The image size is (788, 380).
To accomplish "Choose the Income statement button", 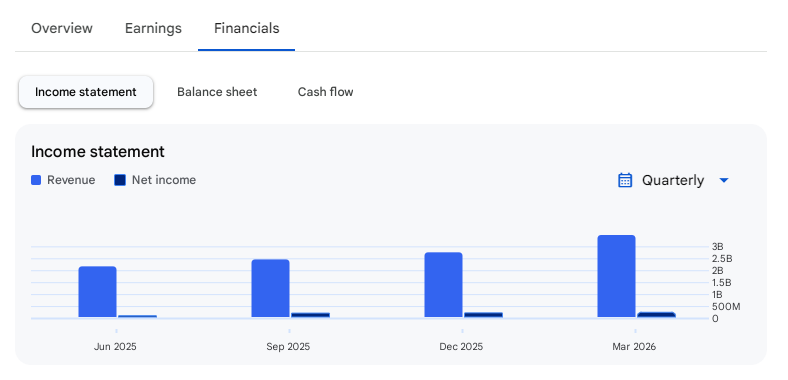I will 86,92.
